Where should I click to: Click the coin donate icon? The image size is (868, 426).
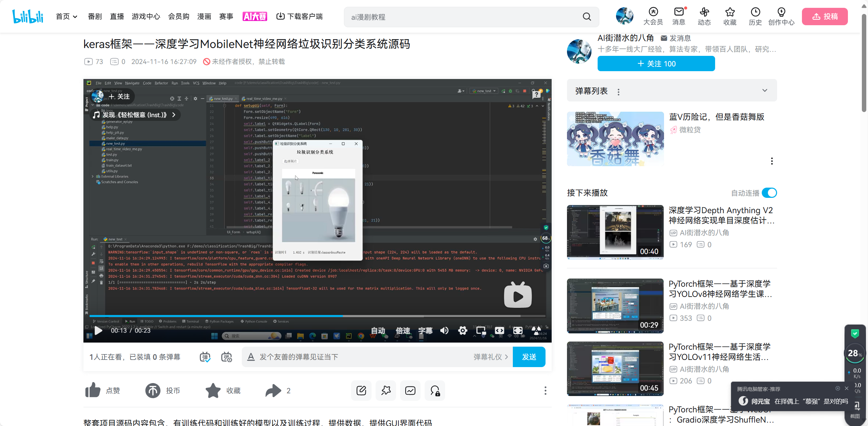[153, 390]
